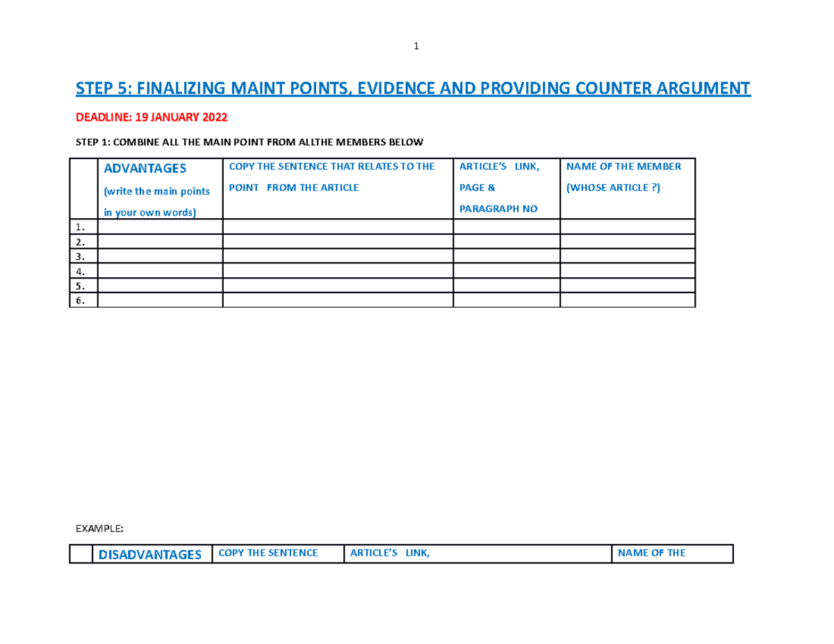Click row 2 cell in the sentence column

click(337, 241)
